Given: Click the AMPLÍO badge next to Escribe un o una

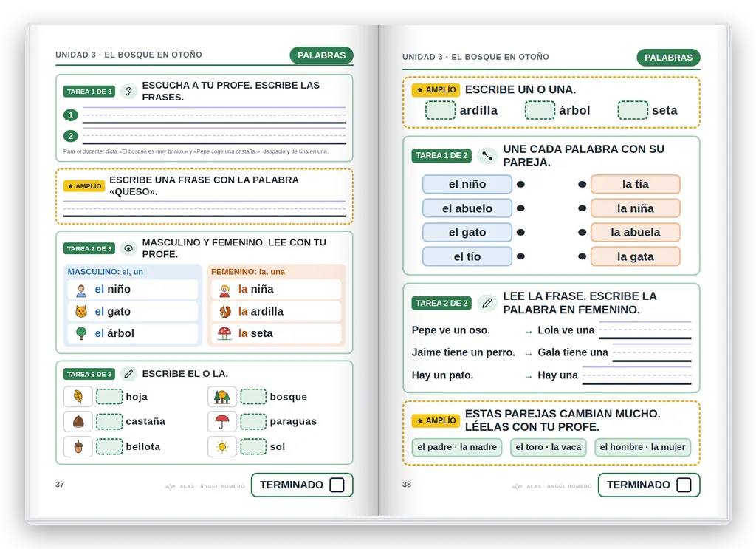Looking at the screenshot, I should pos(436,90).
